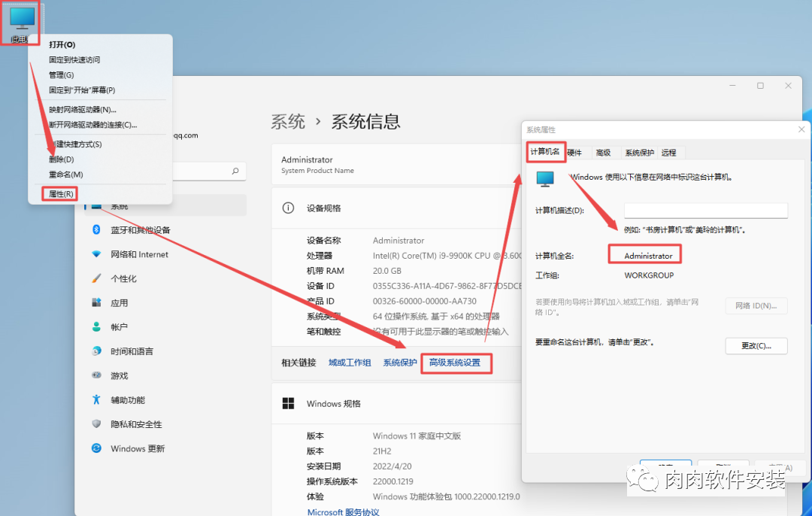Click the settings search box

(208, 171)
